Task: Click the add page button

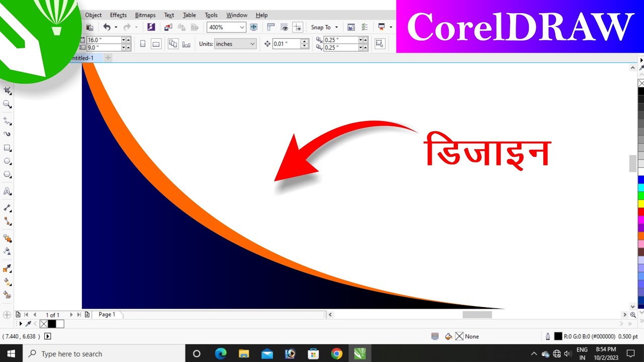Action: pyautogui.click(x=87, y=315)
